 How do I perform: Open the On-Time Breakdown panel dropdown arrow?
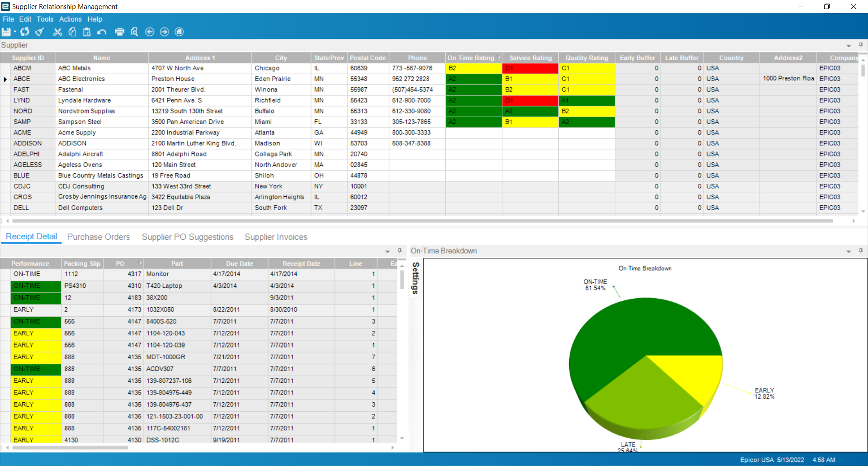[849, 251]
